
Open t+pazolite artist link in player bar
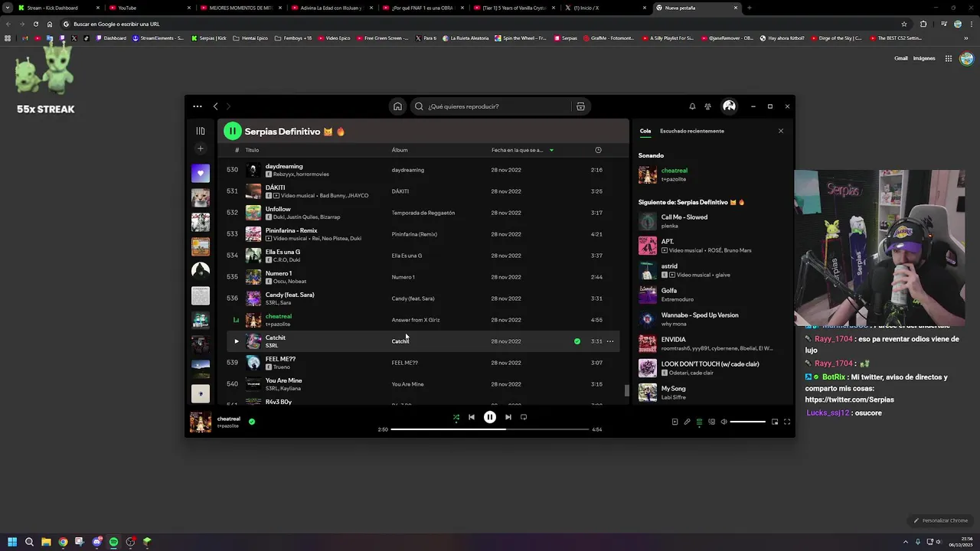pos(228,426)
